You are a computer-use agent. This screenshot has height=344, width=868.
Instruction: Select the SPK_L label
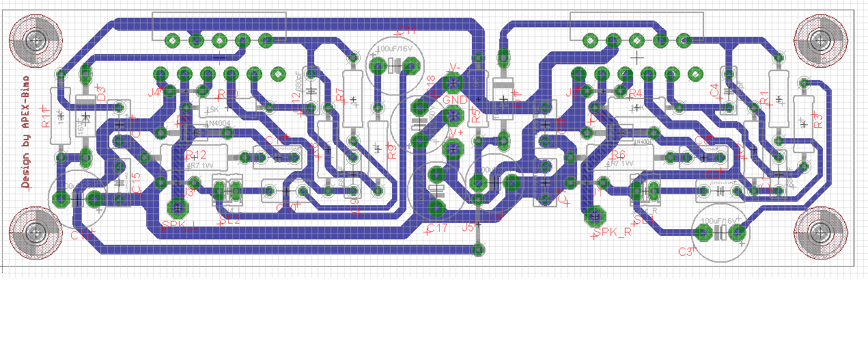[180, 224]
